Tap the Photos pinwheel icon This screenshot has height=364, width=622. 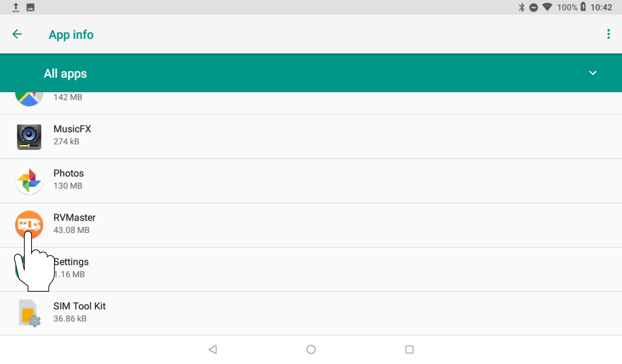[29, 181]
